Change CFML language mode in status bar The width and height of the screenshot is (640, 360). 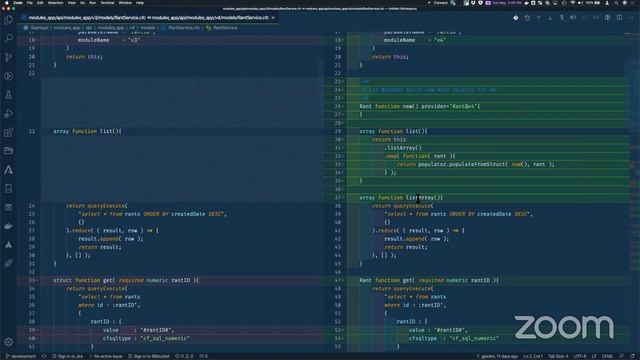(607, 356)
